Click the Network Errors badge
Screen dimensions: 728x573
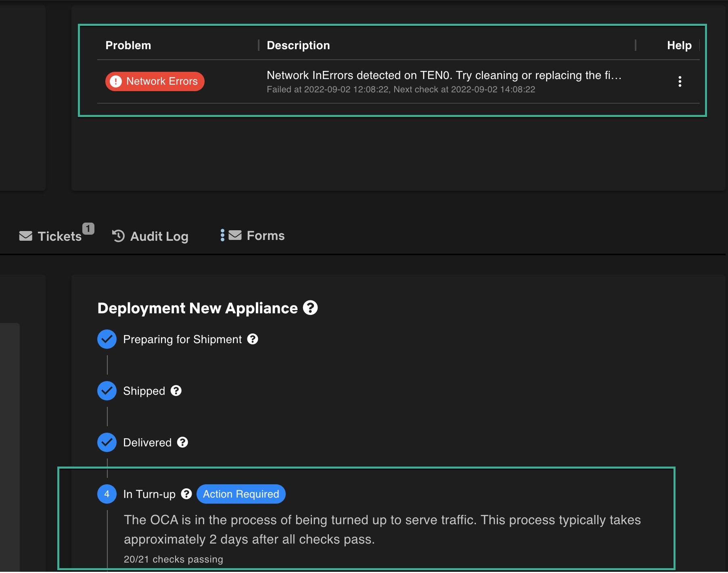pos(155,81)
